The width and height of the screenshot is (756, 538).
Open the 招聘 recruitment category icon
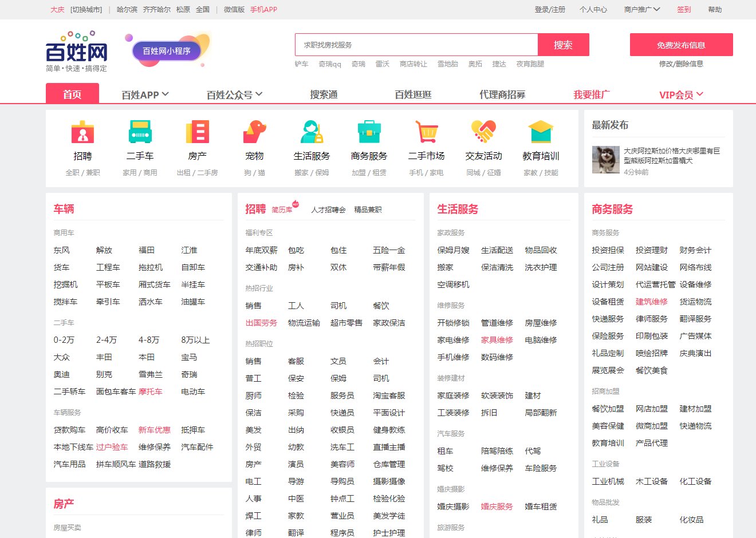point(82,133)
